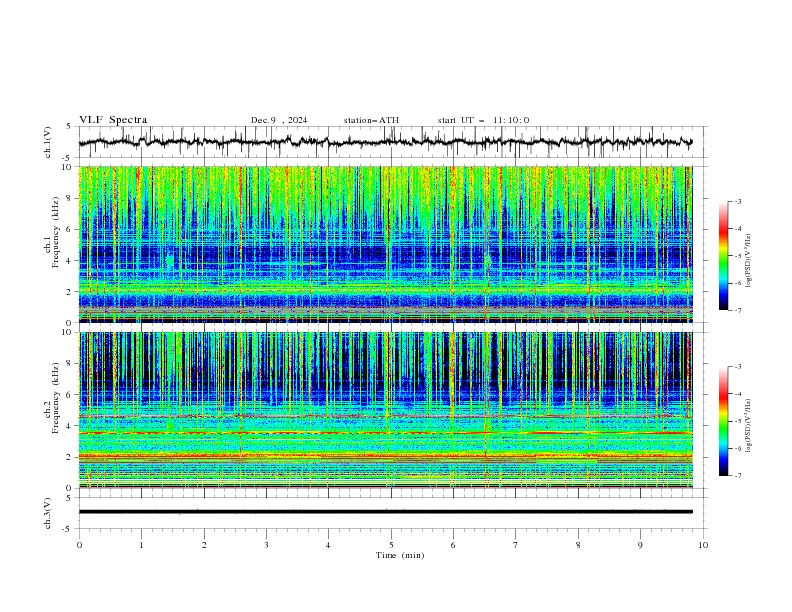The image size is (792, 612).
Task: Click time axis tick label "0"
Action: [79, 545]
